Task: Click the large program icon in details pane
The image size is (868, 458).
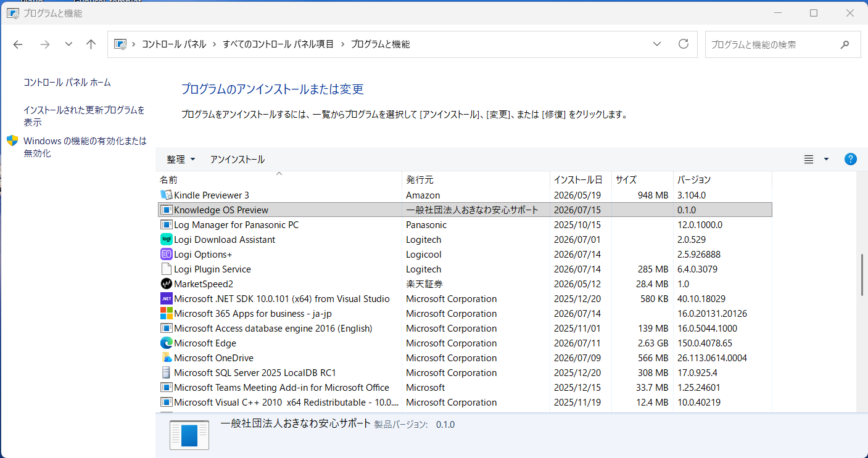Action: coord(189,435)
